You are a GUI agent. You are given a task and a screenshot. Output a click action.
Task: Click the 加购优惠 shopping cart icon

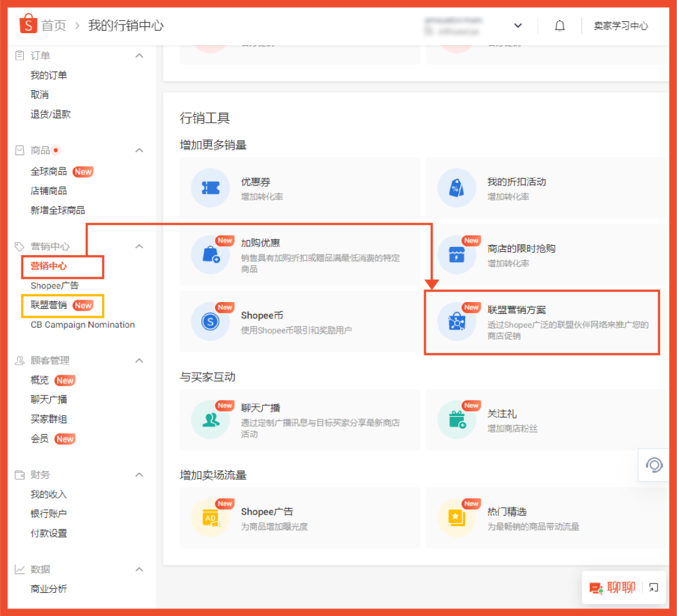click(211, 256)
